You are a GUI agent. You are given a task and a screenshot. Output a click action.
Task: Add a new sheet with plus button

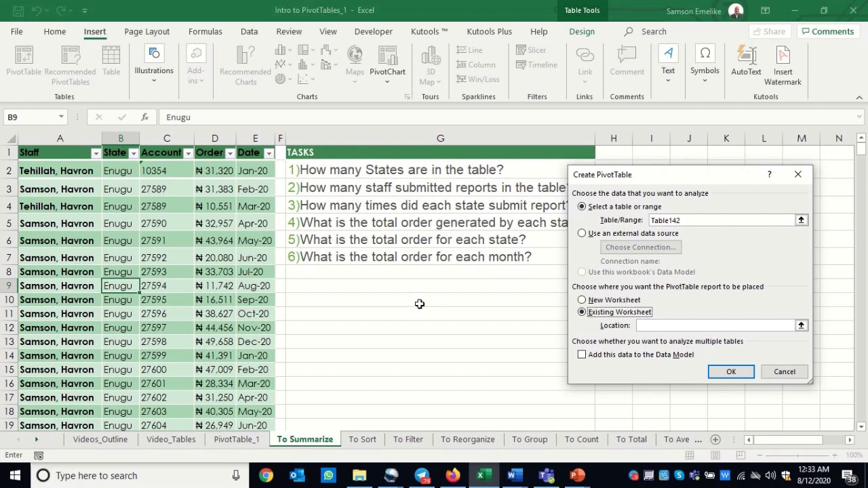(x=715, y=439)
